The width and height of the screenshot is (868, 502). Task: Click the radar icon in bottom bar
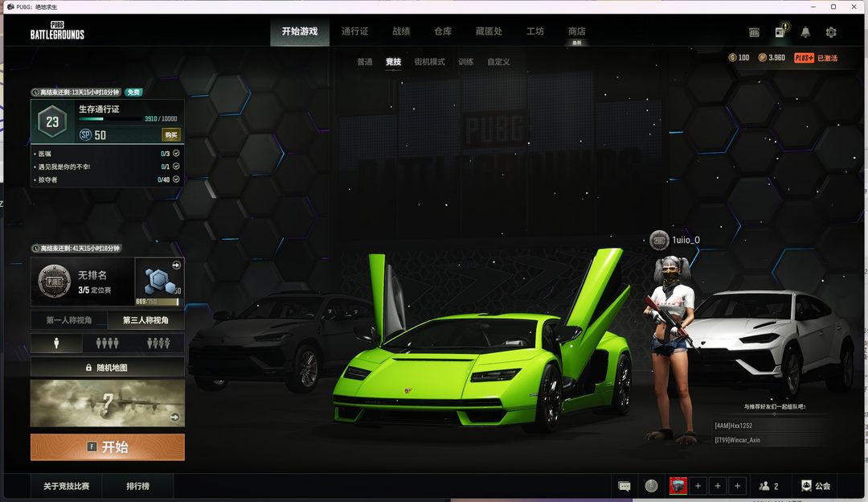coord(651,486)
